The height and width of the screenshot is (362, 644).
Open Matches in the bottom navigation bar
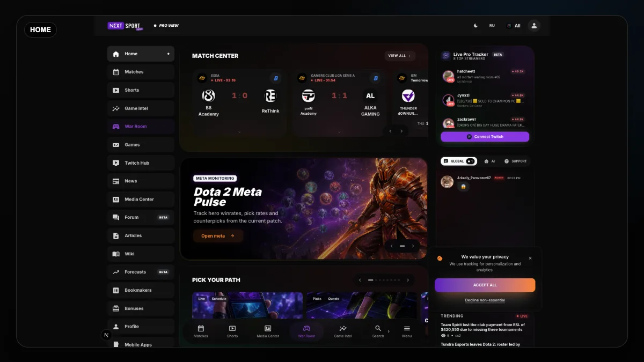pos(201,331)
